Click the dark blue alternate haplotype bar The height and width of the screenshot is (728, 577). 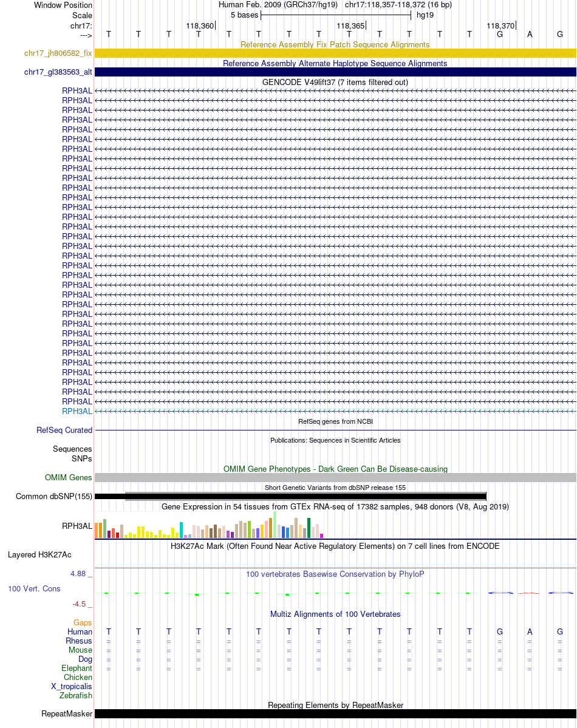(x=335, y=72)
